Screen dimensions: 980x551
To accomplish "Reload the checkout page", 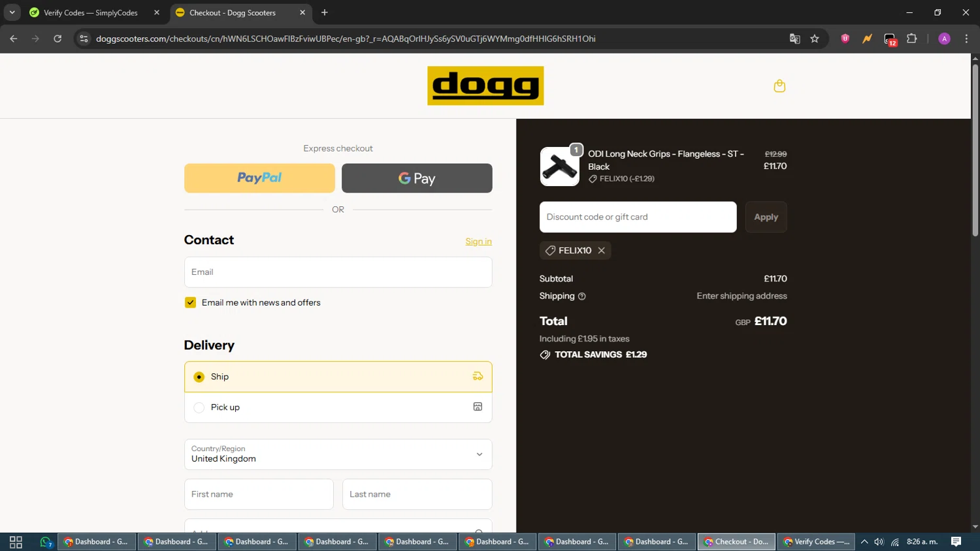I will 57,39.
